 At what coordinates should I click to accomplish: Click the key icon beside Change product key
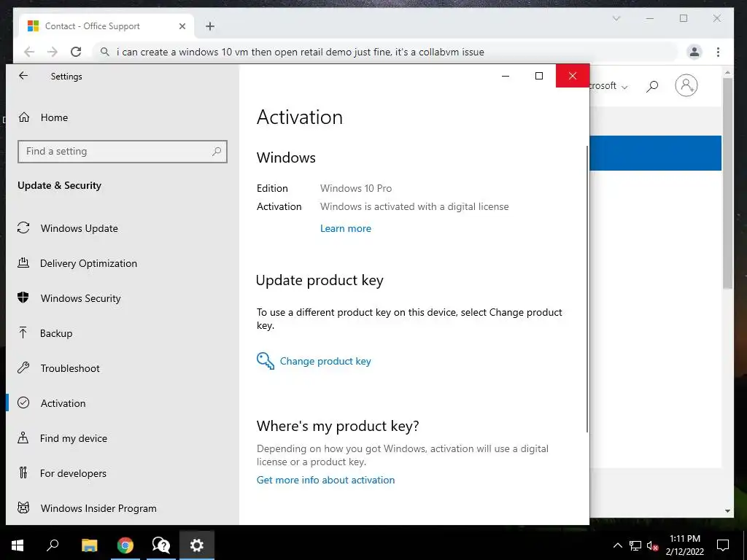(266, 361)
